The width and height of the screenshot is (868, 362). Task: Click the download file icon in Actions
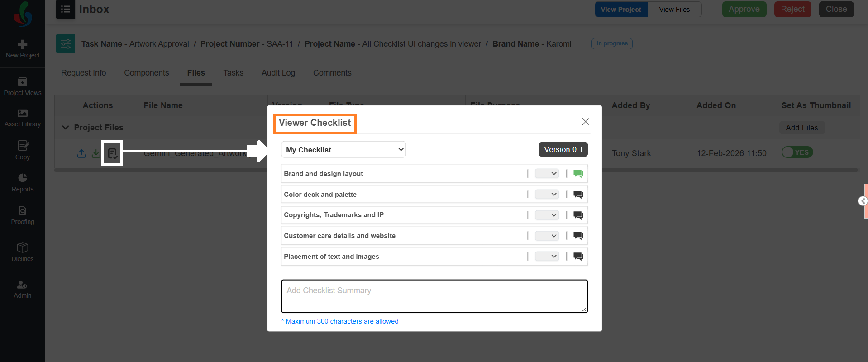[x=96, y=153]
